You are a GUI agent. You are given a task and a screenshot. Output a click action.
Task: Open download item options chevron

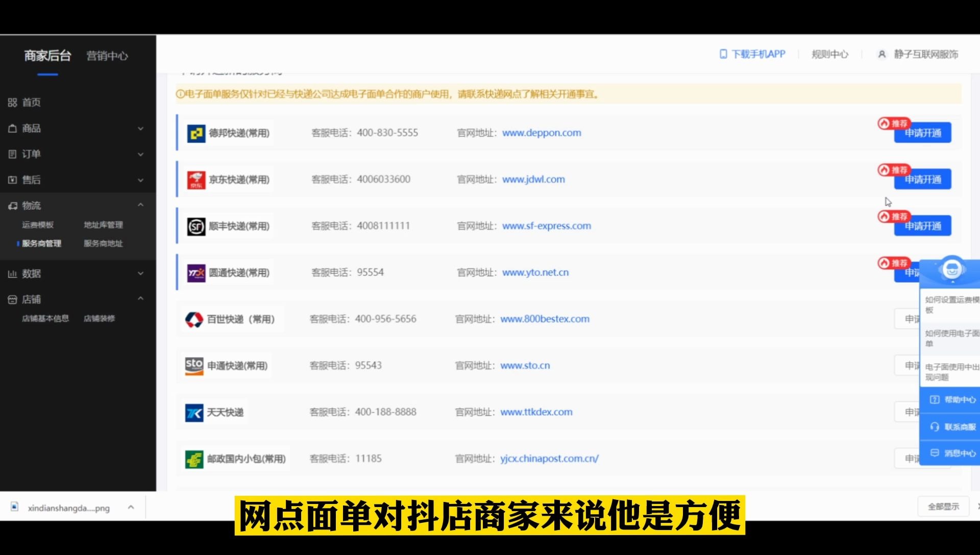tap(131, 507)
